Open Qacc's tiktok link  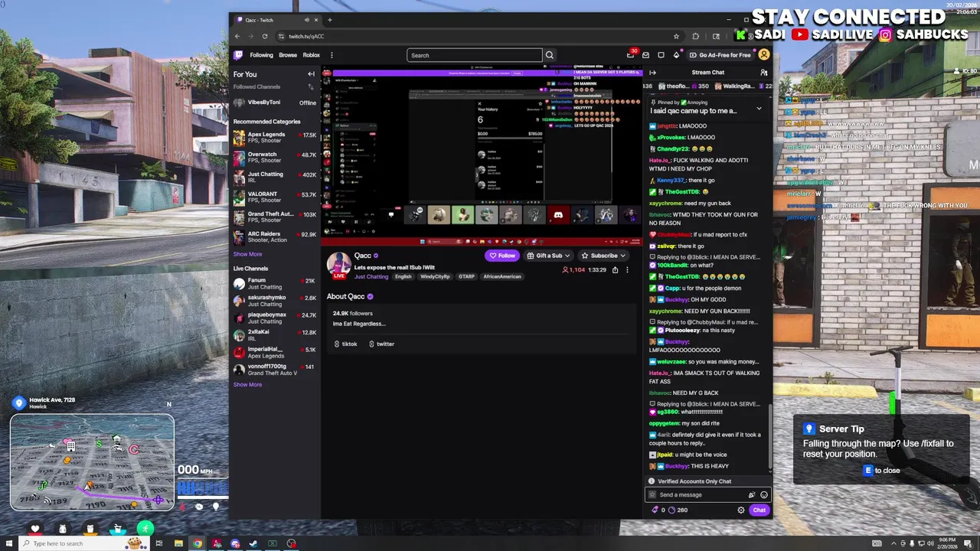346,344
